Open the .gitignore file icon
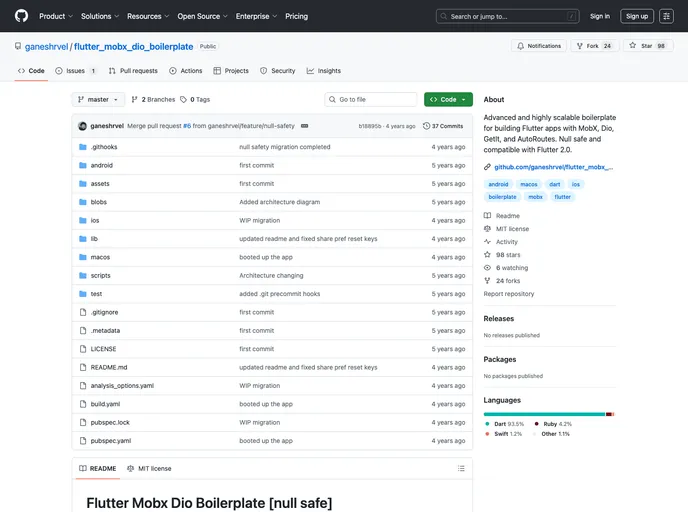The image size is (688, 512). point(82,312)
